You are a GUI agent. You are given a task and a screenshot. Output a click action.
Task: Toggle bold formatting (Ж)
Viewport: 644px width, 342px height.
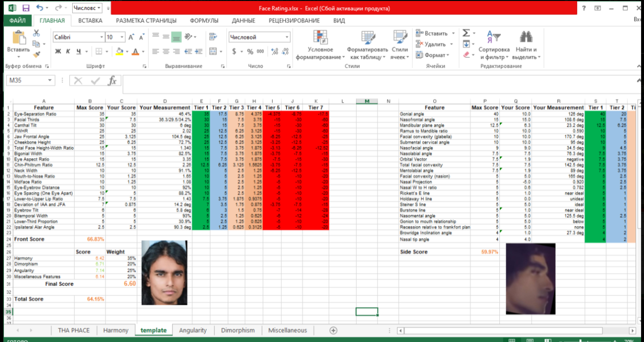[58, 51]
